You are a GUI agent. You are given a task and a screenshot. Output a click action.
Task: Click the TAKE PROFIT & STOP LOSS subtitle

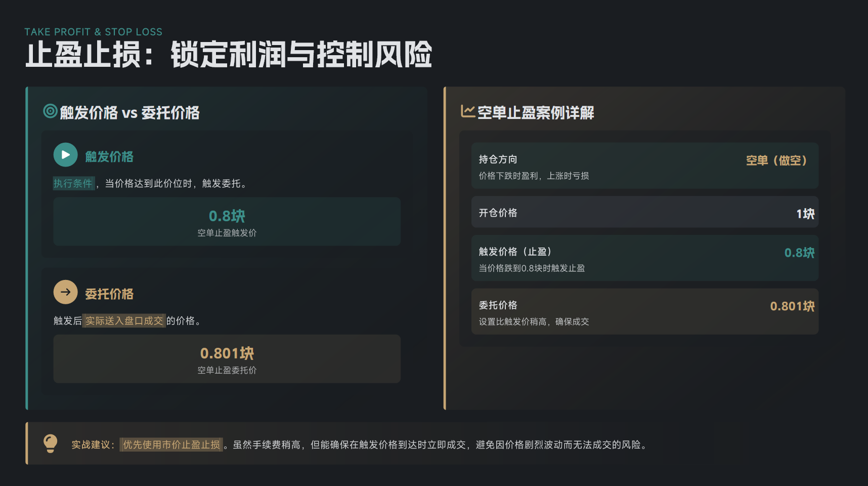click(x=94, y=32)
